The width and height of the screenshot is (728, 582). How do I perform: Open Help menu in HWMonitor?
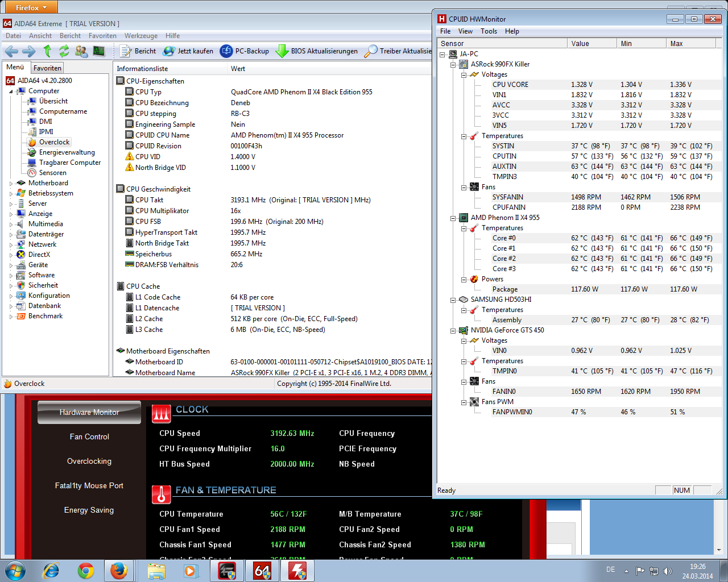pyautogui.click(x=512, y=31)
